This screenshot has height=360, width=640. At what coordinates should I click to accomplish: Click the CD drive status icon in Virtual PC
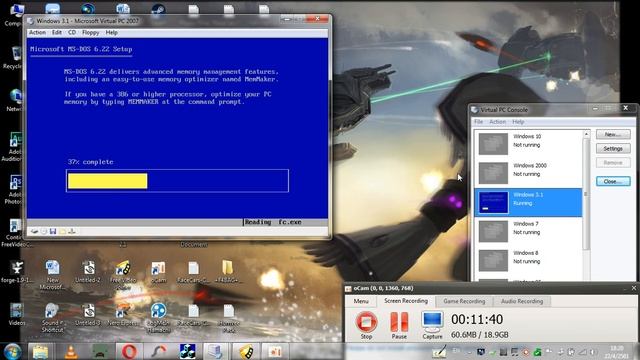tap(44, 231)
